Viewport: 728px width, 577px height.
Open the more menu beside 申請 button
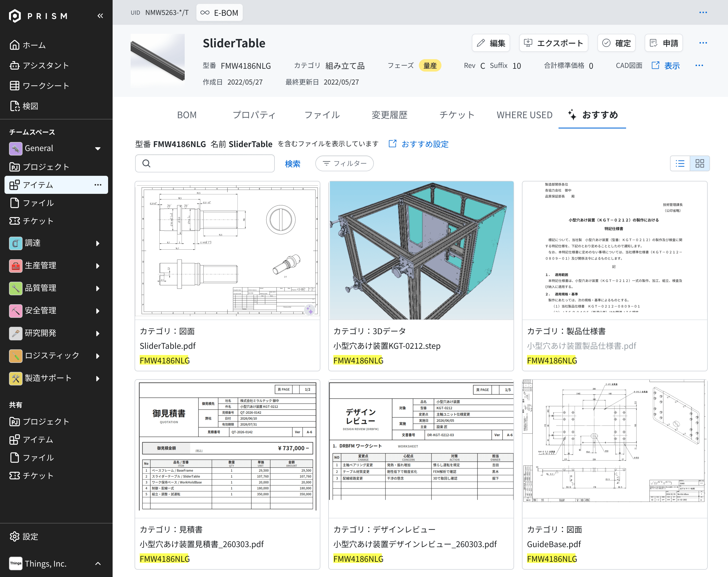coord(703,43)
